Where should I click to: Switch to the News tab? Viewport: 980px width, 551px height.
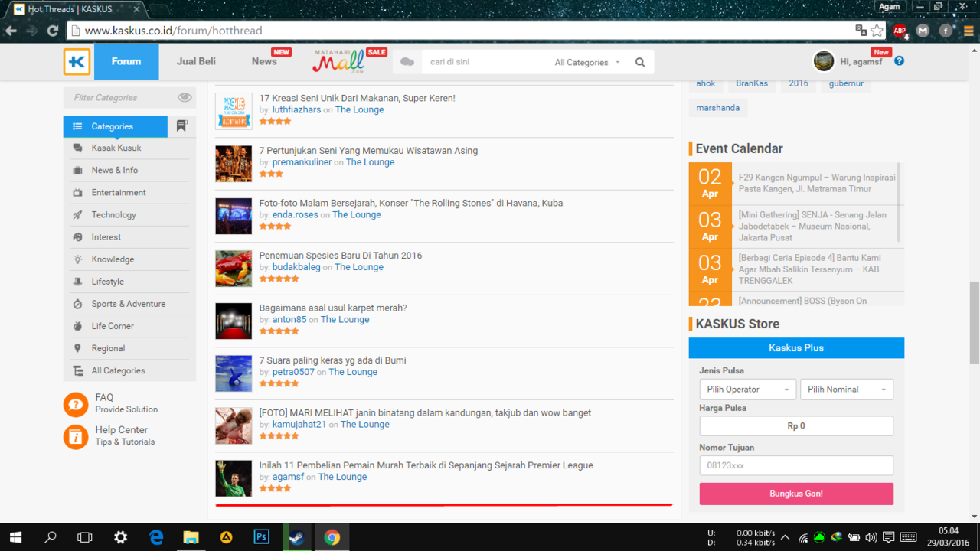[x=264, y=61]
